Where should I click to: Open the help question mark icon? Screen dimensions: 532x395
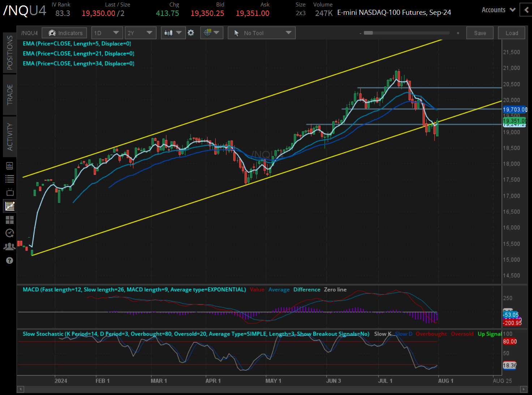click(x=10, y=260)
